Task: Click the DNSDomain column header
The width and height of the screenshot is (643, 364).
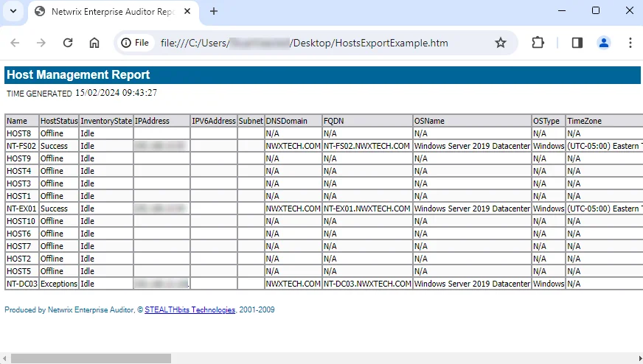Action: 293,121
